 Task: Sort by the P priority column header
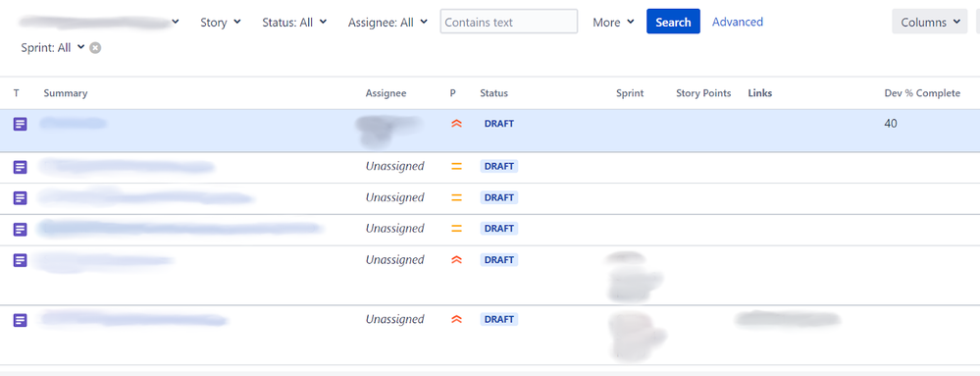pyautogui.click(x=453, y=93)
